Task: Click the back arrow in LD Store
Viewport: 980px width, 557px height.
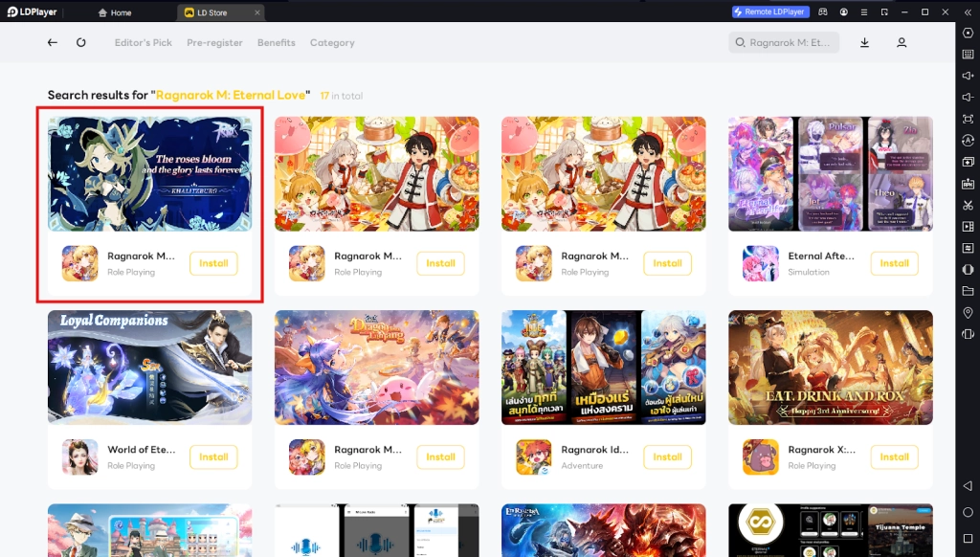Action: [x=53, y=43]
